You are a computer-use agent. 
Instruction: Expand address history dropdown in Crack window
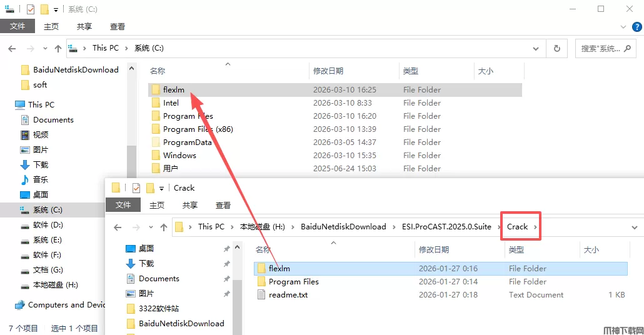coord(634,227)
